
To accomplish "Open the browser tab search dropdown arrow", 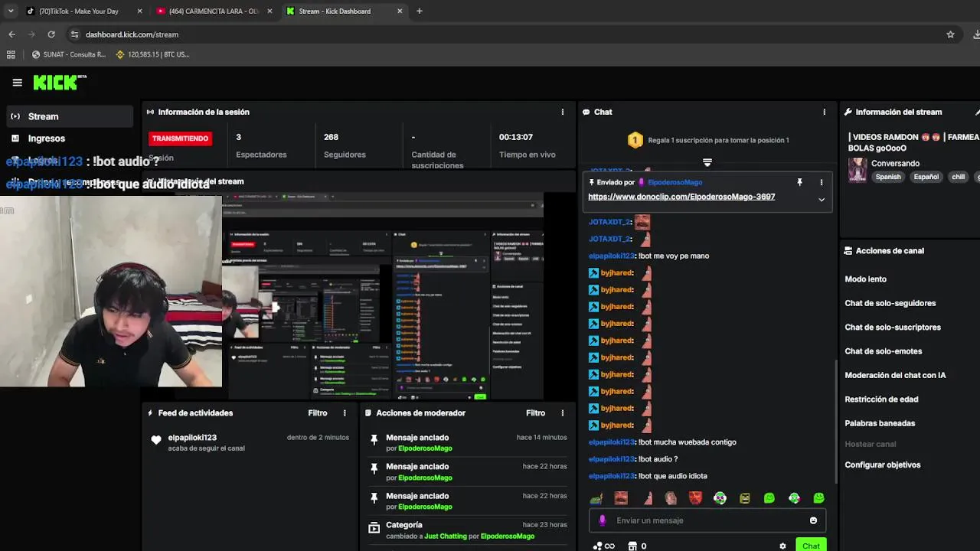I will click(x=11, y=11).
